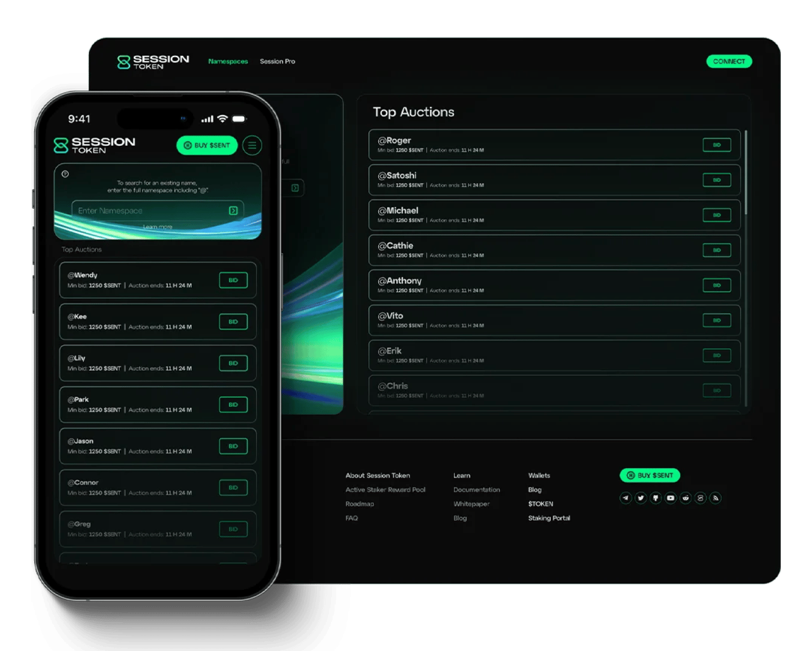The height and width of the screenshot is (651, 812).
Task: Click the Top Auctions list scrollbar
Action: [746, 172]
